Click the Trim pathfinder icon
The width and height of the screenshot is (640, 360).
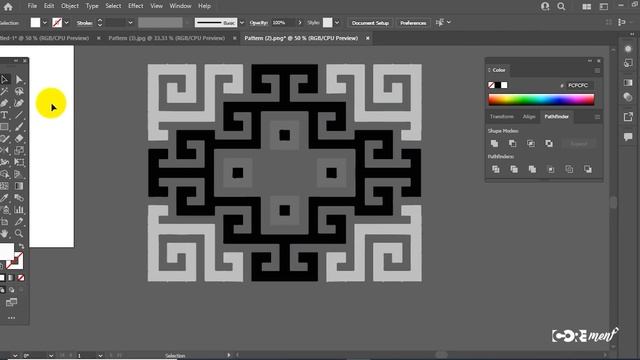[514, 169]
